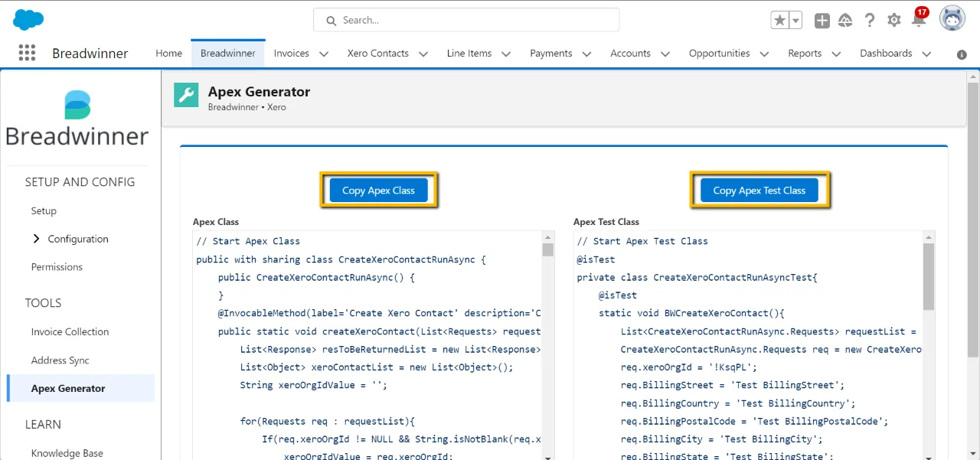Open the Salesforce guidance cloud icon
The image size is (980, 460).
pyautogui.click(x=845, y=21)
